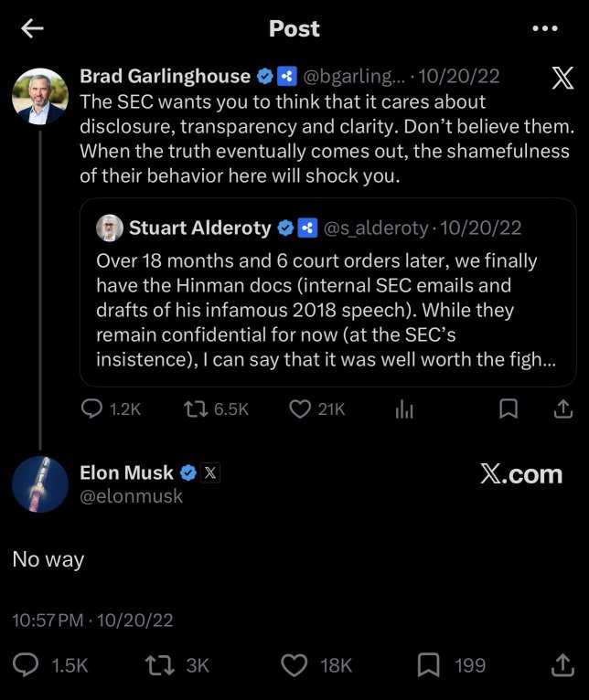Share Elon Musk's No way post

point(562,665)
